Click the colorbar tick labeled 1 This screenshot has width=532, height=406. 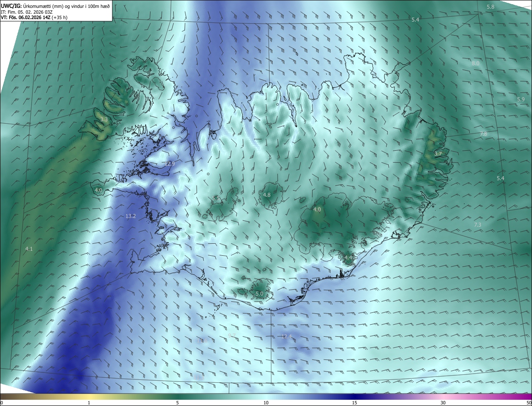pyautogui.click(x=89, y=403)
